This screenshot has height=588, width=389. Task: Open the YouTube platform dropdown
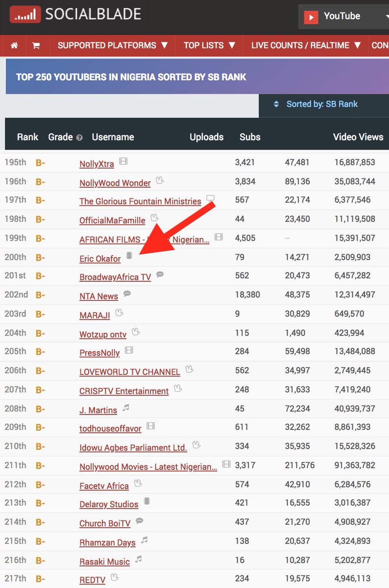[343, 17]
